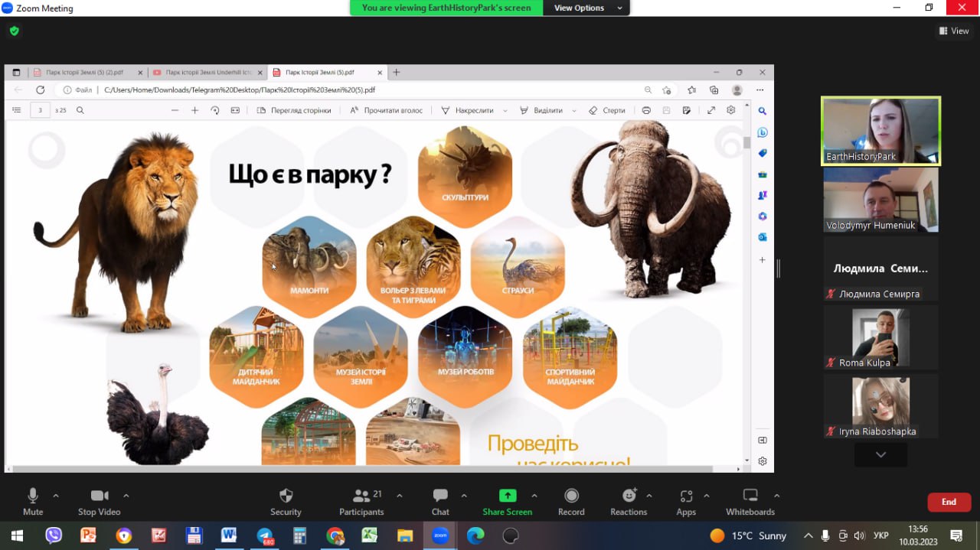Open the Apps icon
Screen dimensions: 980x550
pyautogui.click(x=686, y=496)
